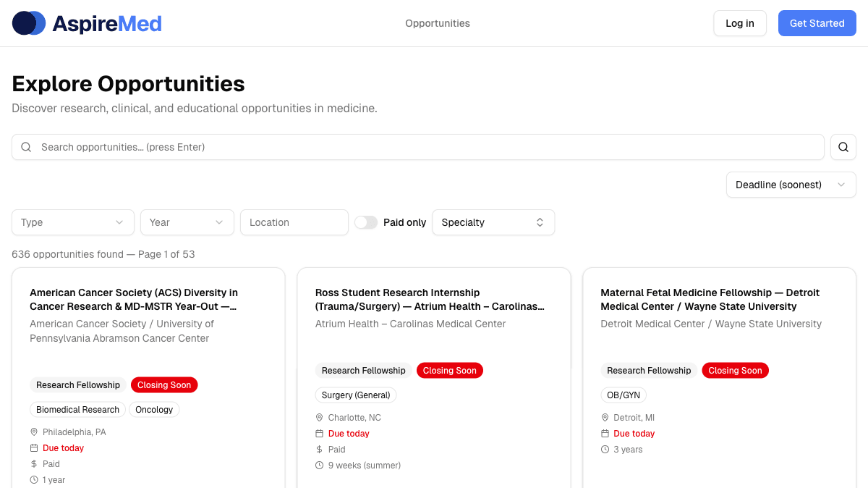
Task: Click the search magnifier button beside the search bar
Action: [843, 146]
